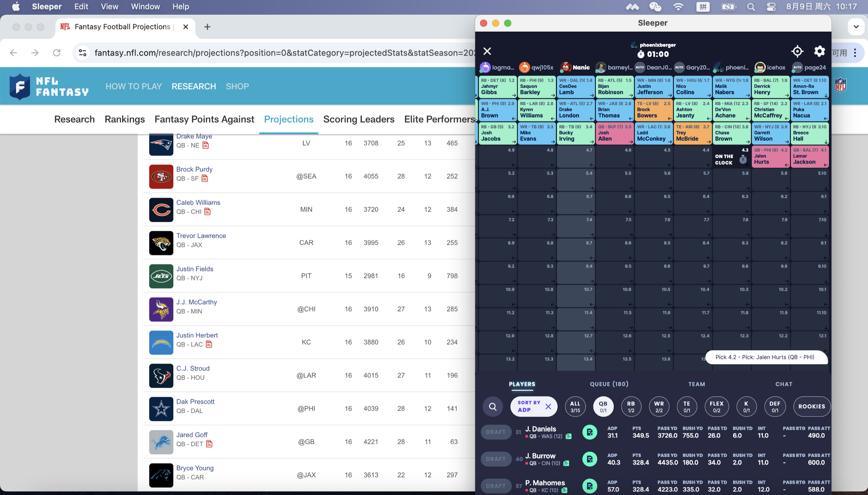This screenshot has width=868, height=495.
Task: Click the Lamar Jackson pick card
Action: pos(810,157)
